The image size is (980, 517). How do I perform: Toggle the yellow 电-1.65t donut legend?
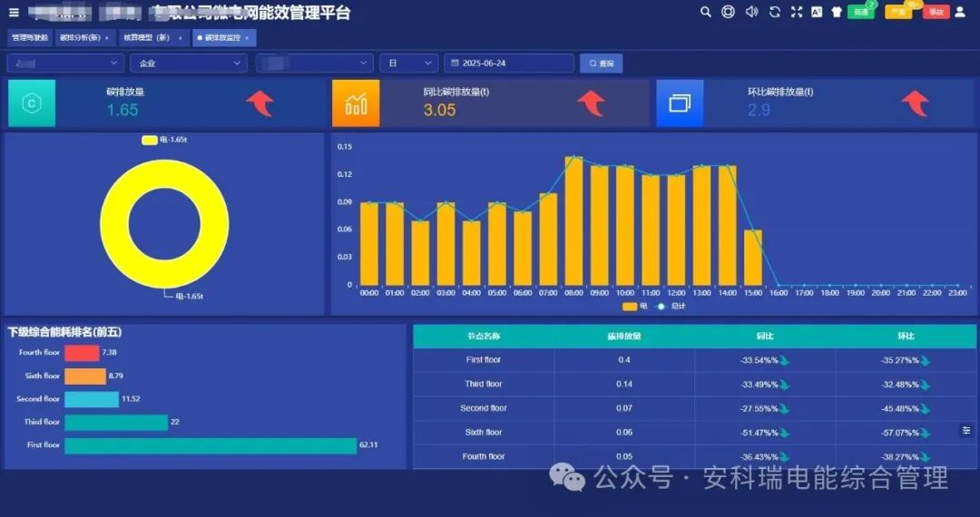pyautogui.click(x=164, y=140)
